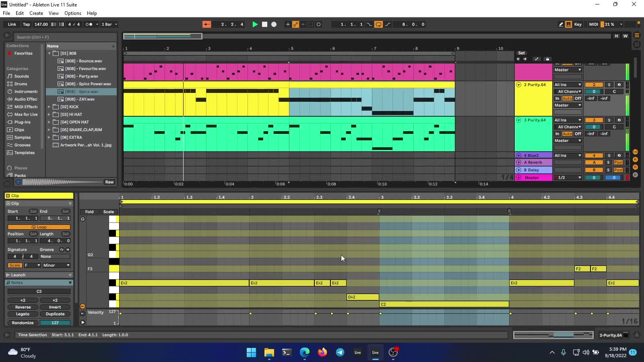This screenshot has height=362, width=644.
Task: Toggle the Follow playback button
Action: (x=206, y=24)
